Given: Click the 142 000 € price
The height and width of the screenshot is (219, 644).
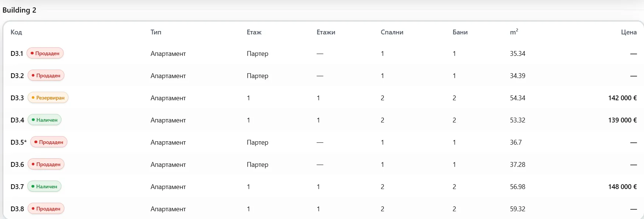Looking at the screenshot, I should (x=623, y=98).
